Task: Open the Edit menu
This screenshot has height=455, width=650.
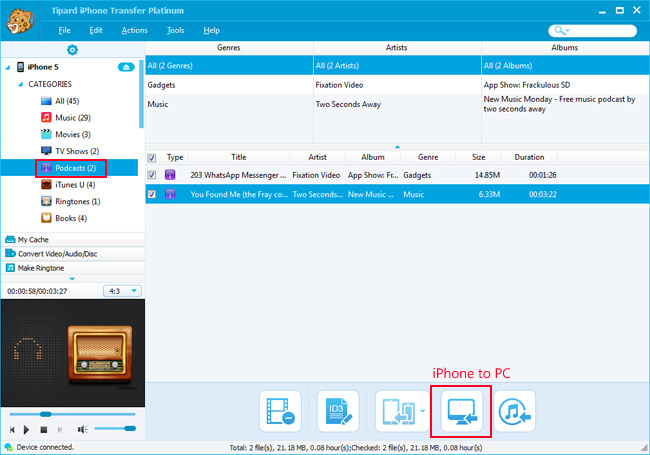Action: (x=96, y=30)
